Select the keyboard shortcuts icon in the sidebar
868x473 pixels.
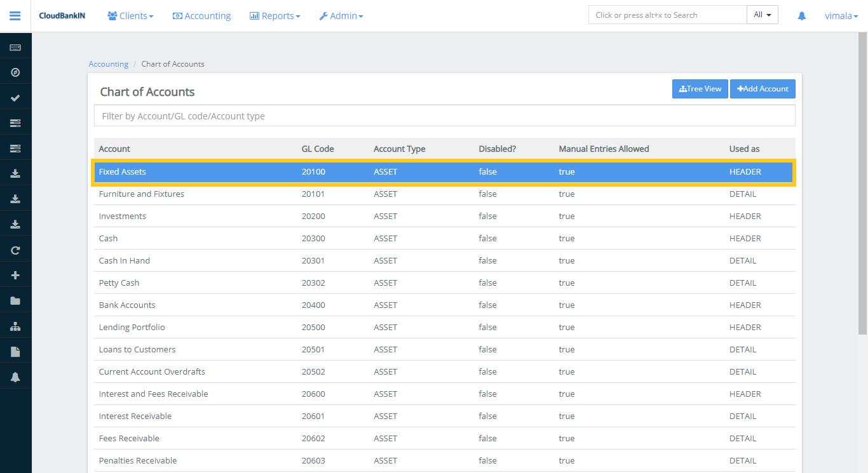point(15,46)
